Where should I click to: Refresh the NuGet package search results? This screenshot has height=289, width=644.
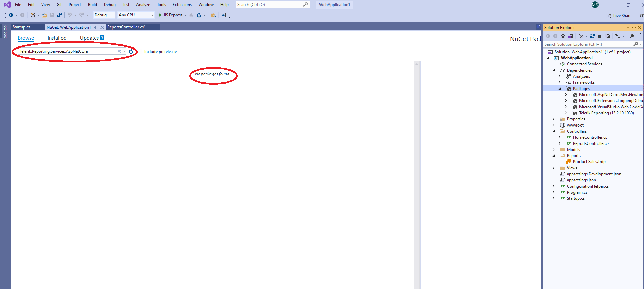131,52
